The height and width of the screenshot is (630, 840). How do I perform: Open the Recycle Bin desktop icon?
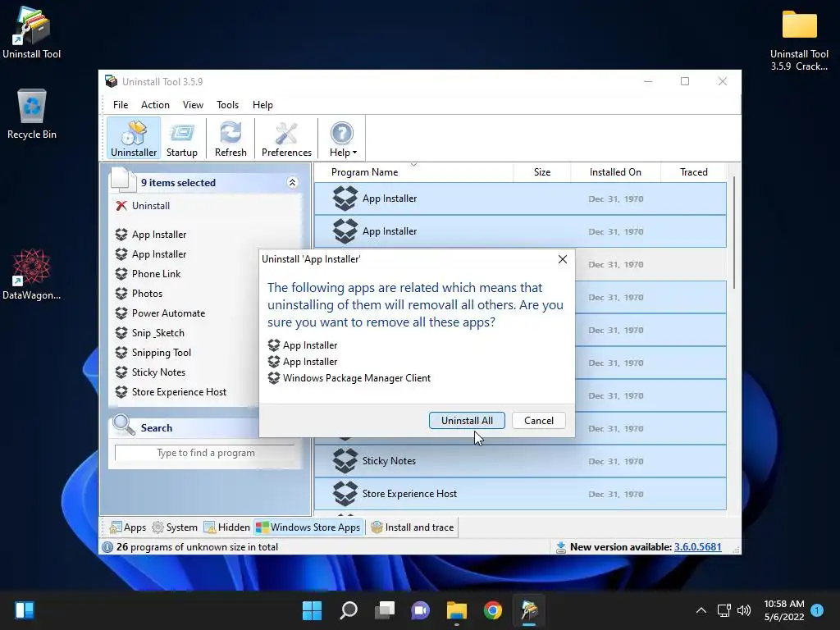pos(32,114)
